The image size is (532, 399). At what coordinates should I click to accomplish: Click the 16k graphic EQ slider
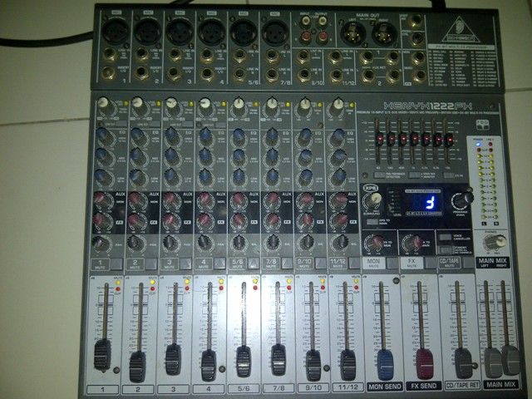point(449,140)
